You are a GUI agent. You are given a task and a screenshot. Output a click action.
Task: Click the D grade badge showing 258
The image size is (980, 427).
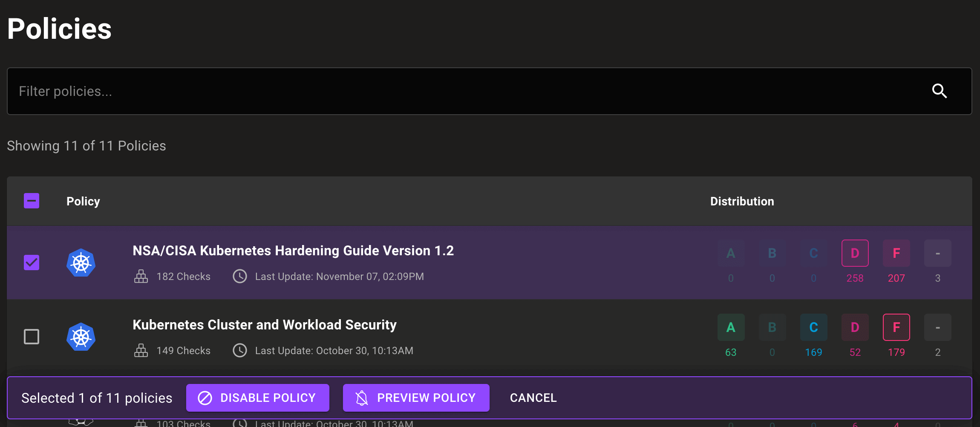[x=855, y=253]
